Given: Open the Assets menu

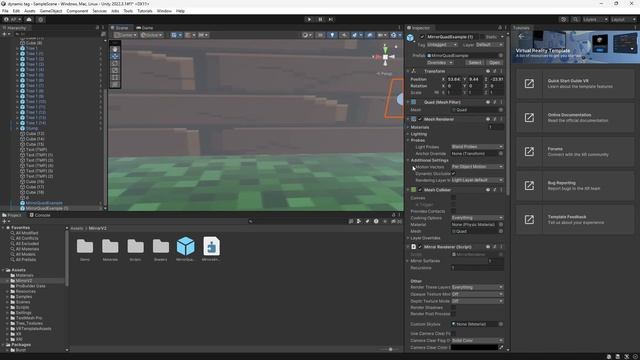Looking at the screenshot, I should pyautogui.click(x=29, y=11).
